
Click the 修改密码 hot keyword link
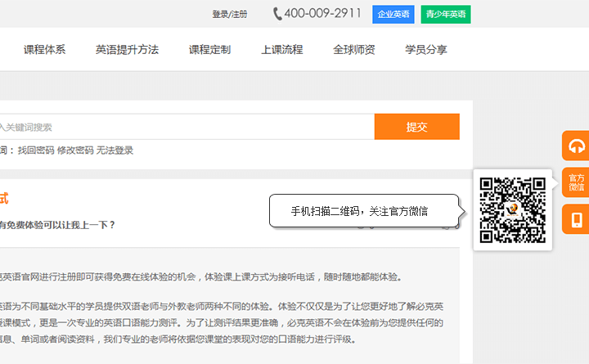coord(75,151)
